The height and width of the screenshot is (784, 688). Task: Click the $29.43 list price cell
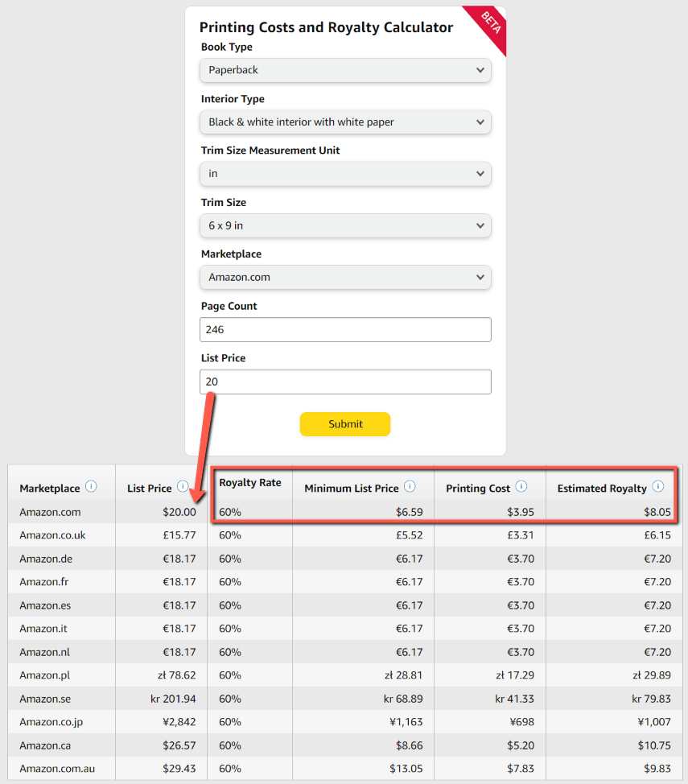tap(179, 769)
